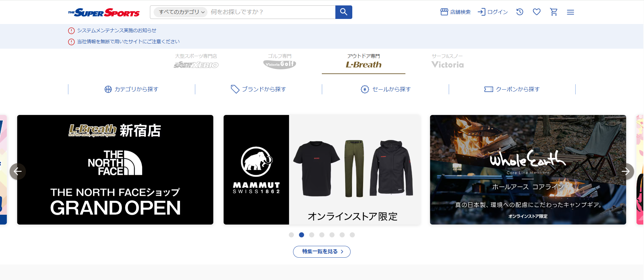Viewport: 644px width, 280px height.
Task: Click the search text input field
Action: click(x=271, y=12)
